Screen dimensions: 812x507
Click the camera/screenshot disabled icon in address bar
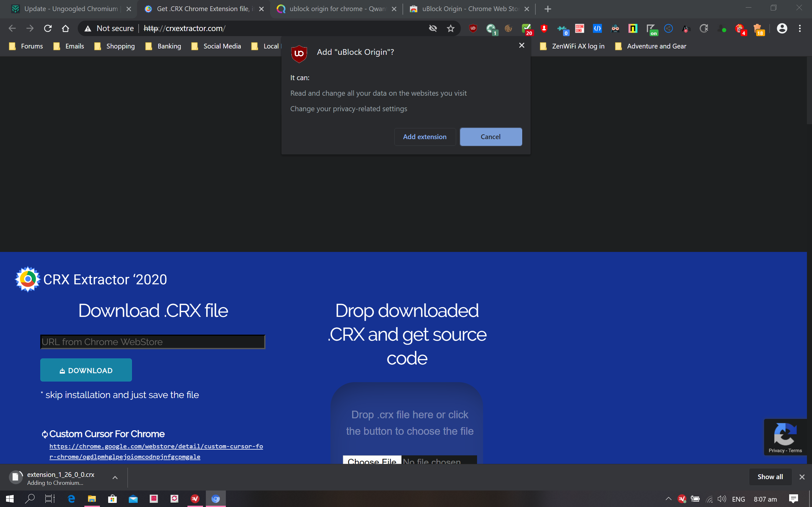coord(433,28)
